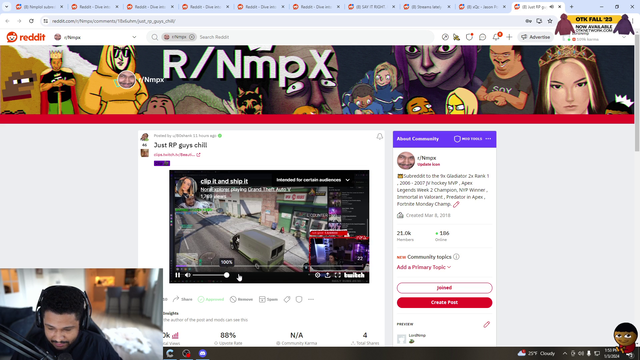Expand the r/Nmpx community navigation dropdown
Screen dimensions: 640x360
coord(134,37)
